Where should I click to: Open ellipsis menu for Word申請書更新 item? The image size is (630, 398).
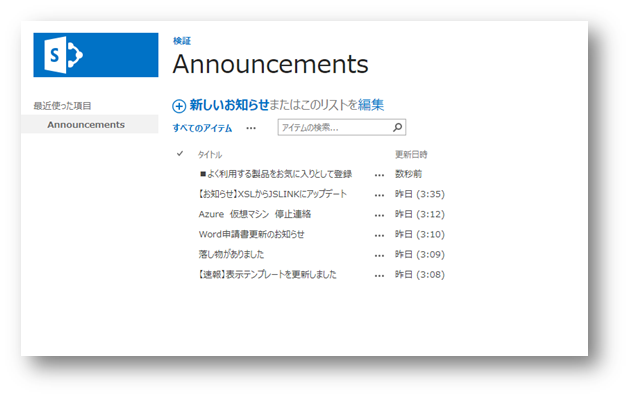click(379, 235)
